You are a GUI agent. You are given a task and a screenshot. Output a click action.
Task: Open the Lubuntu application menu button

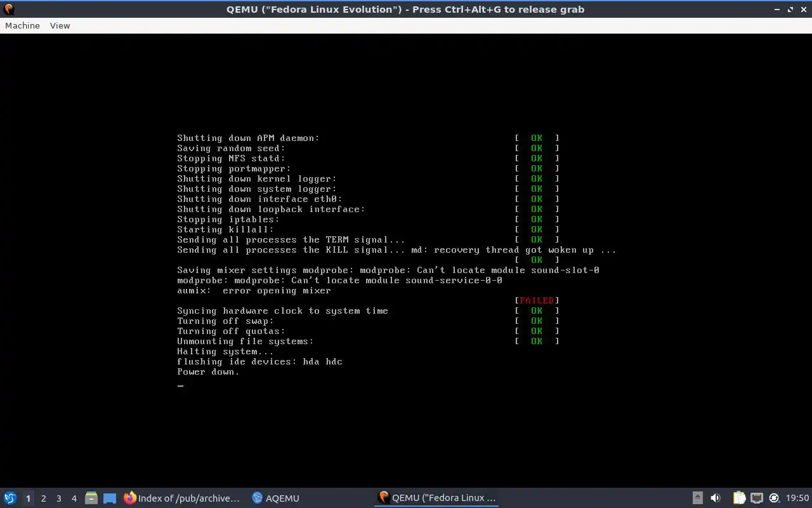[x=10, y=498]
